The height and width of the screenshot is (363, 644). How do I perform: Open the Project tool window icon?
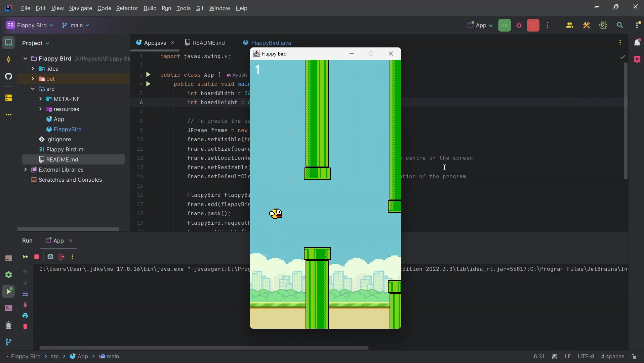[9, 43]
